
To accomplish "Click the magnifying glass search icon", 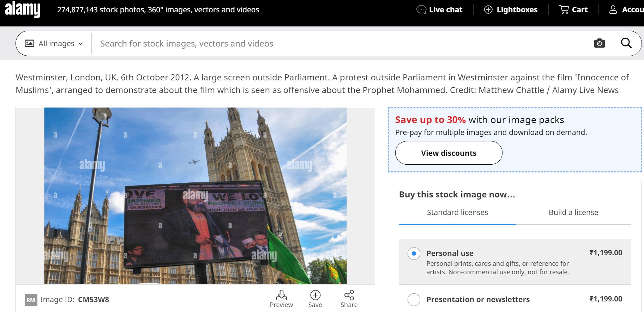I will click(x=626, y=43).
